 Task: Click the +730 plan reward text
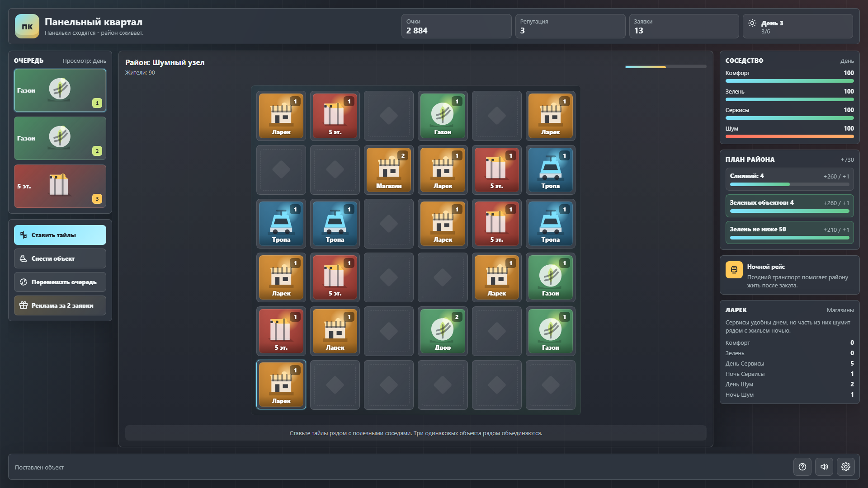click(847, 160)
